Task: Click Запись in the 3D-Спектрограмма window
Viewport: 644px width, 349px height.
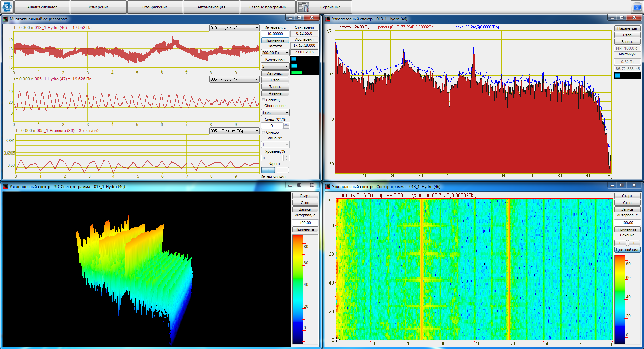Action: click(305, 209)
